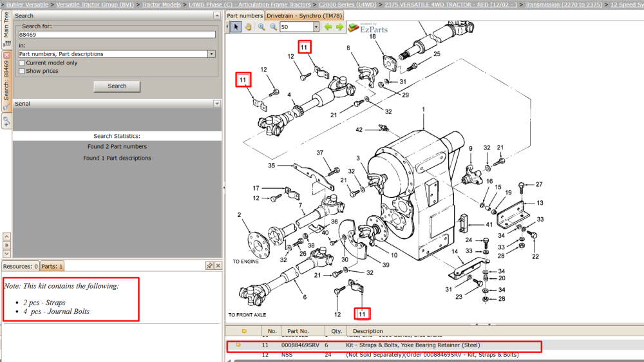Click Found 2 Part numbers result
The height and width of the screenshot is (362, 644).
(x=117, y=147)
